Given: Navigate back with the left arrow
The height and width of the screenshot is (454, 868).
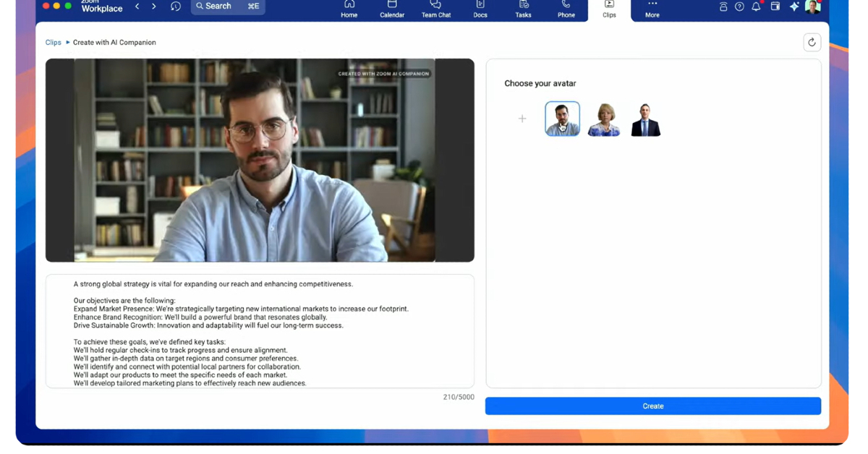Looking at the screenshot, I should (x=137, y=7).
